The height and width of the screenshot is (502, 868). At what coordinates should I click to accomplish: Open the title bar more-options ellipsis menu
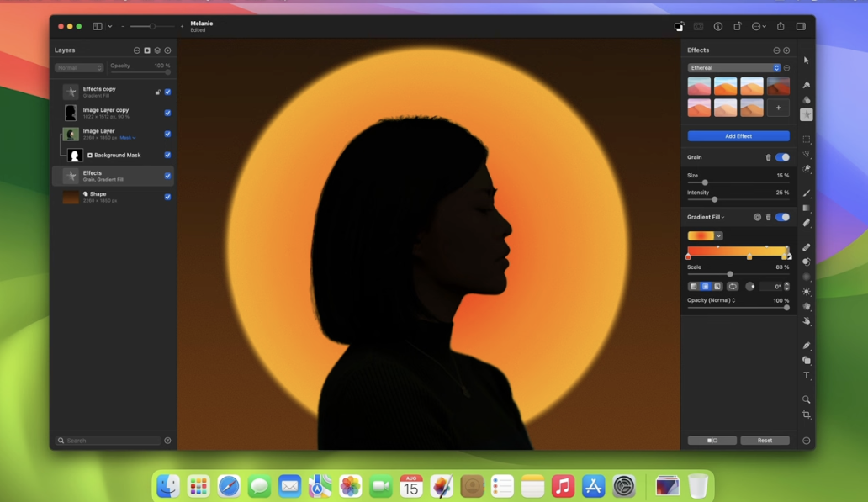759,27
